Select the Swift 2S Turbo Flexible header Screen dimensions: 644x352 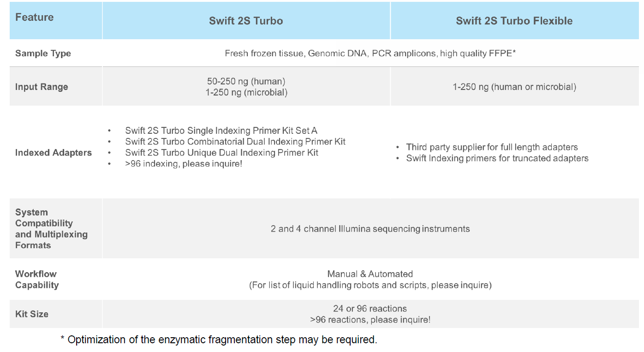(x=514, y=21)
